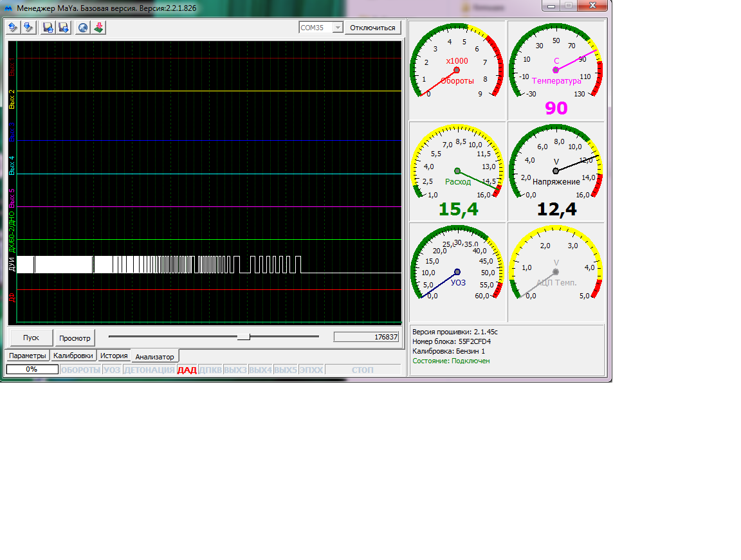Click the Вых 3 channel label

click(12, 132)
